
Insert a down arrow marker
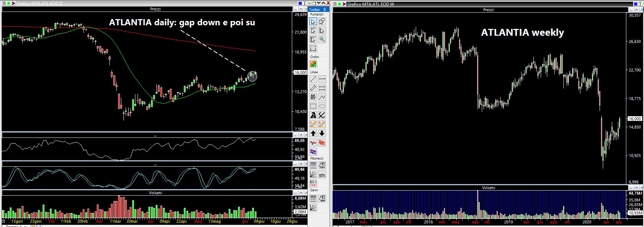(x=322, y=134)
